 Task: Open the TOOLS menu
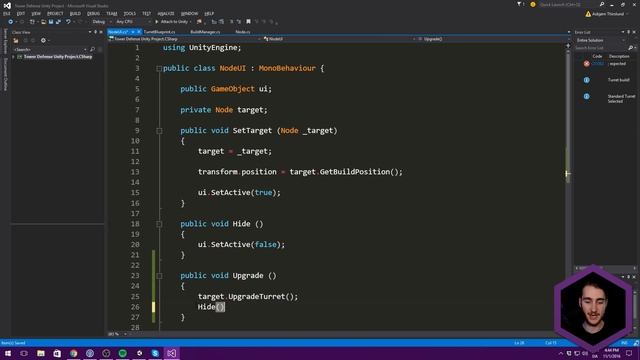(129, 13)
